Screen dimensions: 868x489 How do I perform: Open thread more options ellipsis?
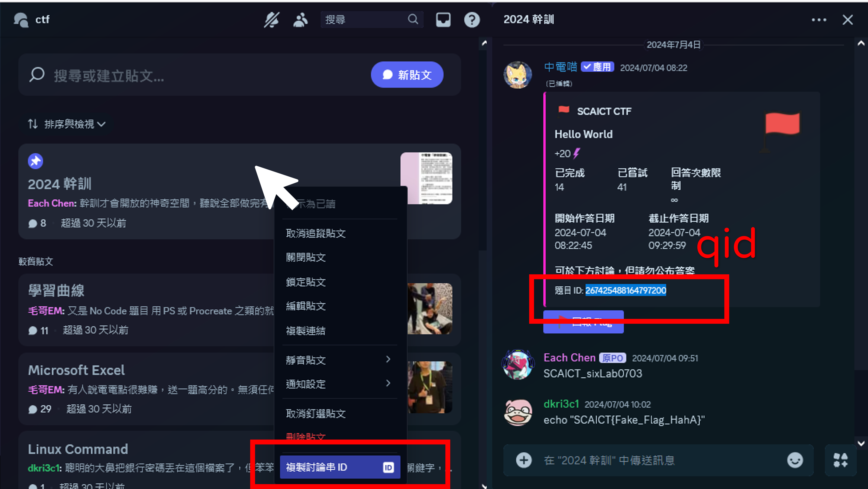pos(819,19)
